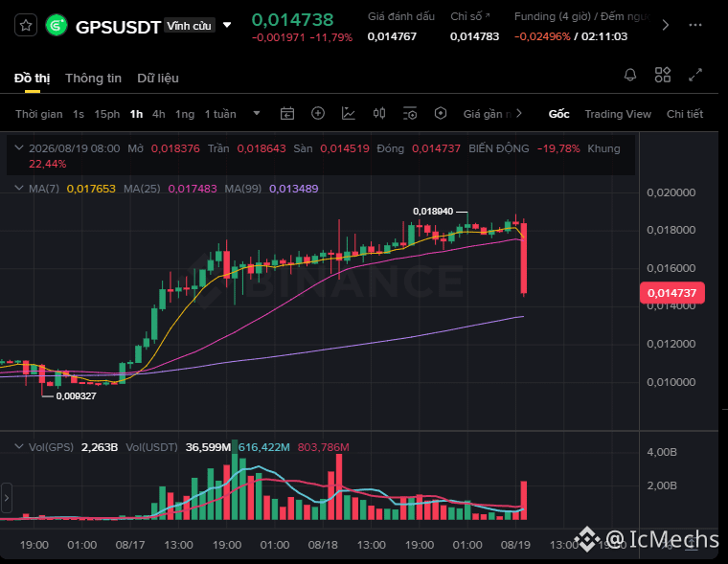728x564 pixels.
Task: Click the green GPS coin logo
Action: [x=57, y=25]
